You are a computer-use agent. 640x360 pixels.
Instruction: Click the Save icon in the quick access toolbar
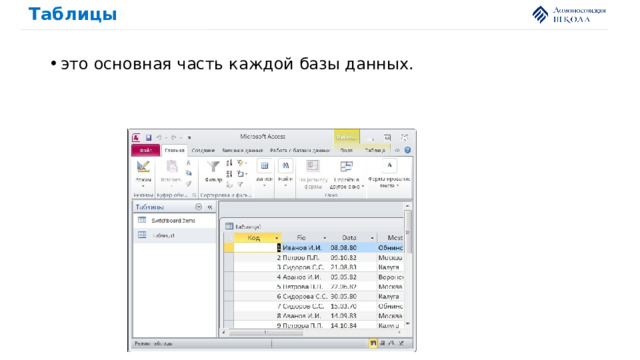(x=149, y=138)
